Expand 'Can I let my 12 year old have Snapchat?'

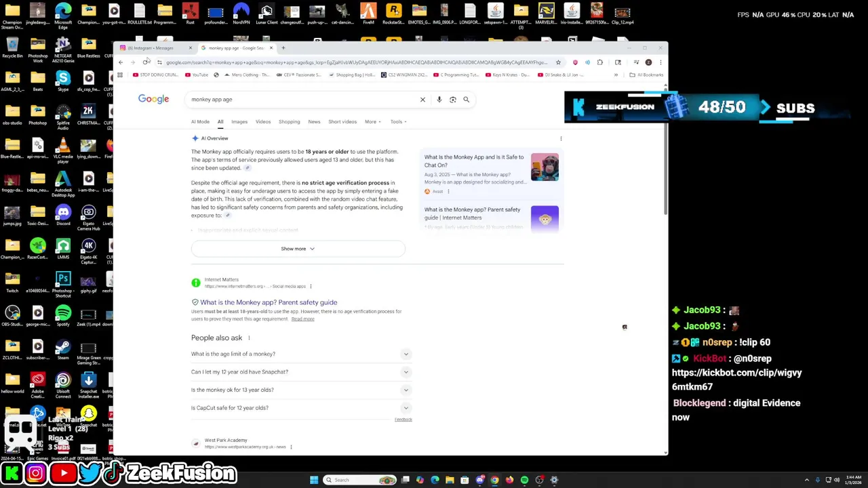[x=301, y=372]
